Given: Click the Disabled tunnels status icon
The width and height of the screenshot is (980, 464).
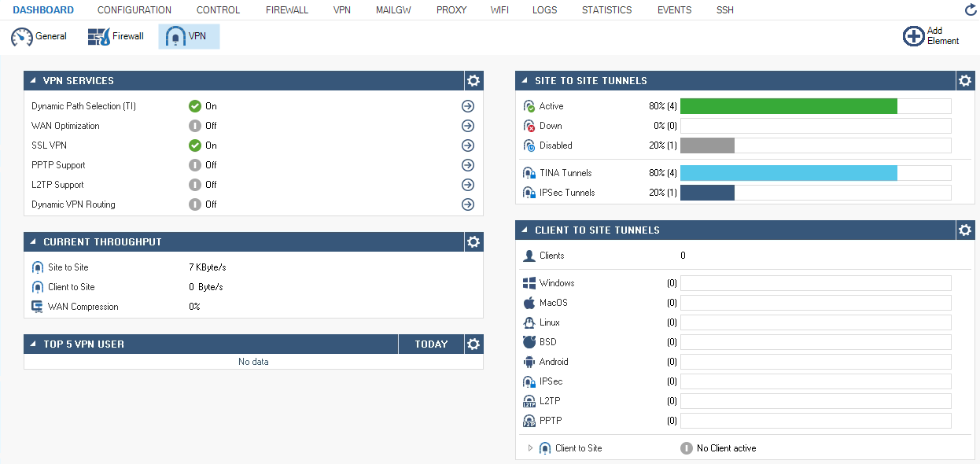Looking at the screenshot, I should [529, 145].
